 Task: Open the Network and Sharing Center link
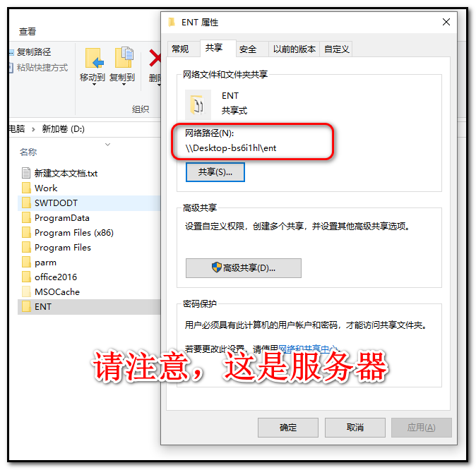point(307,349)
